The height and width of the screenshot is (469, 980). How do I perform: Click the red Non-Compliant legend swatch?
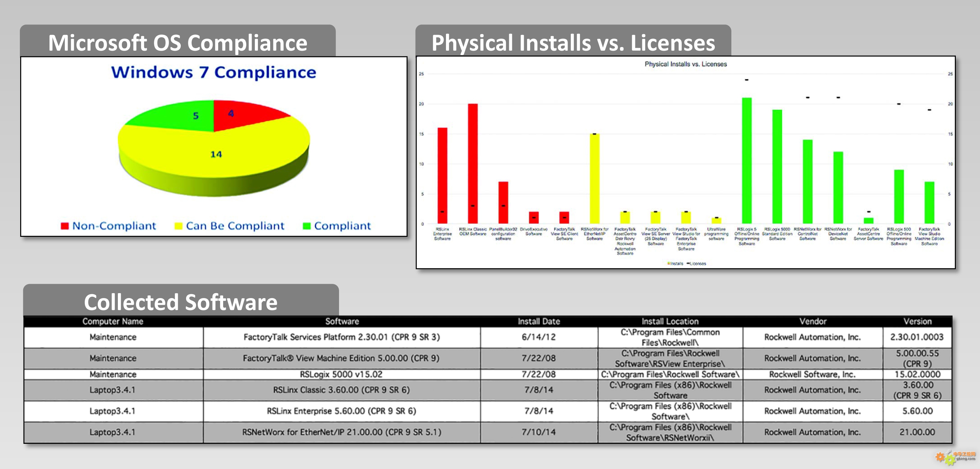point(65,226)
